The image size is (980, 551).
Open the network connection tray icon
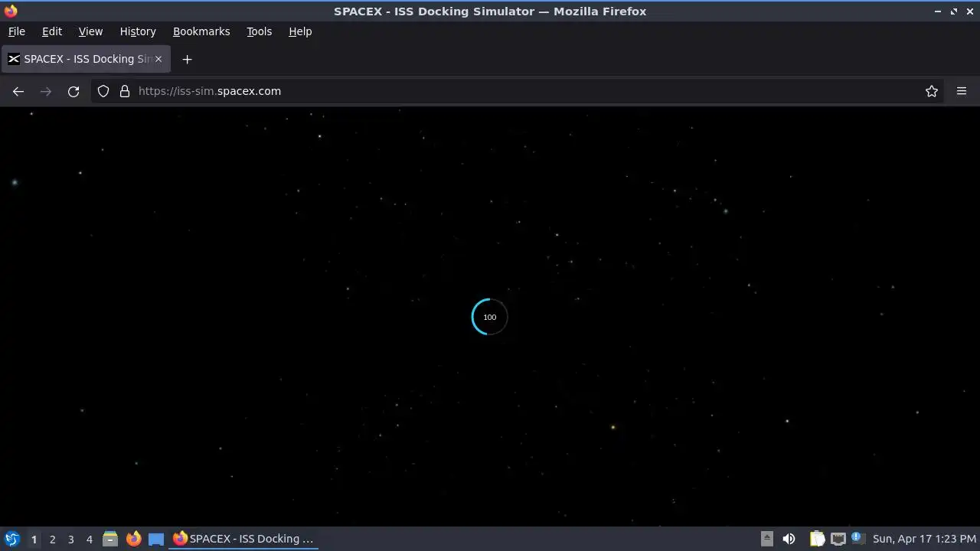click(x=838, y=539)
